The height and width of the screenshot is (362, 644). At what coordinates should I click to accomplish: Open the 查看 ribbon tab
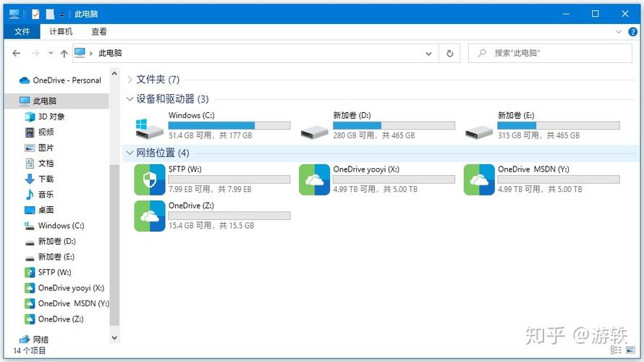[x=99, y=32]
